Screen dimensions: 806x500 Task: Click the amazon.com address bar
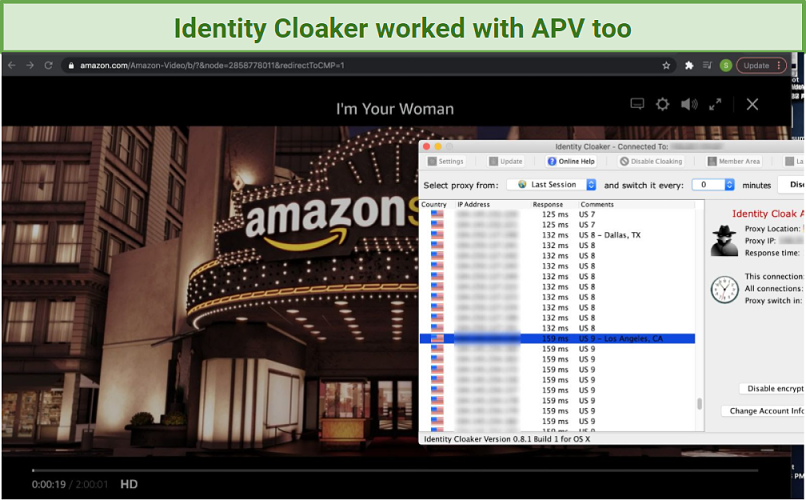(368, 65)
